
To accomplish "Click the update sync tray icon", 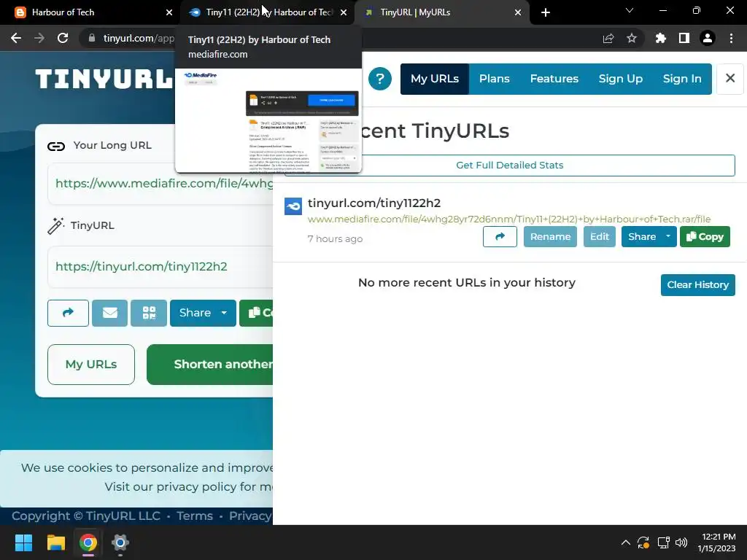I will tap(643, 542).
